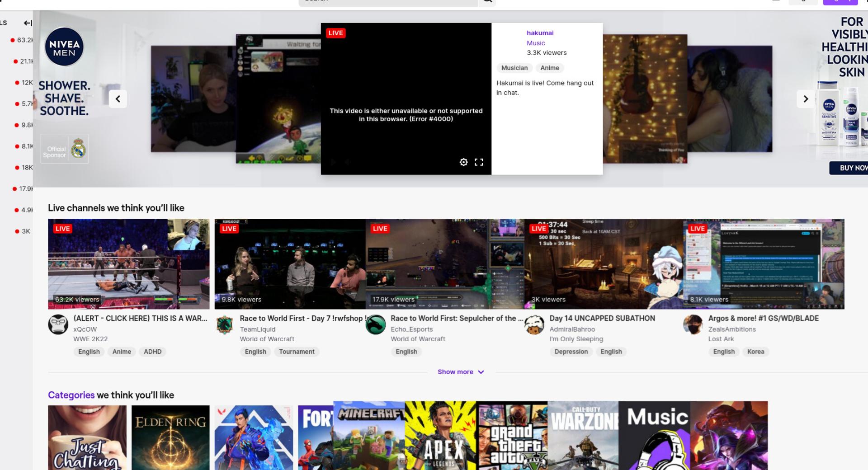Select the Musician tag

point(514,68)
